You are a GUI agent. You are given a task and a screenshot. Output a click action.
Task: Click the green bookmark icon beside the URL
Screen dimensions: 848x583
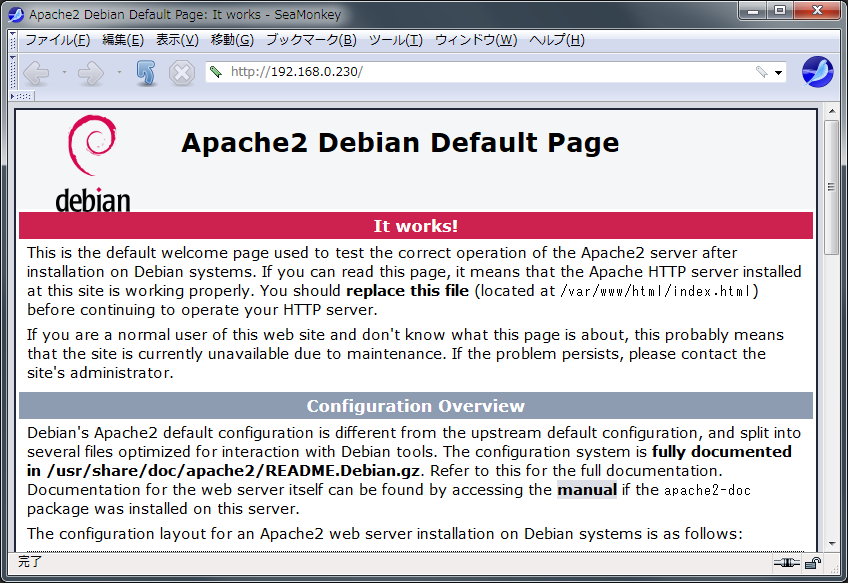[x=216, y=72]
